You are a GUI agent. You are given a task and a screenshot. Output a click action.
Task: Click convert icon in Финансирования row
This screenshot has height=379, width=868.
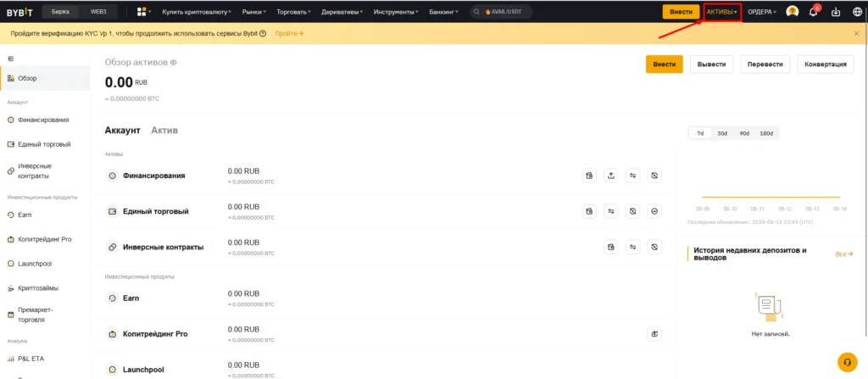[654, 176]
